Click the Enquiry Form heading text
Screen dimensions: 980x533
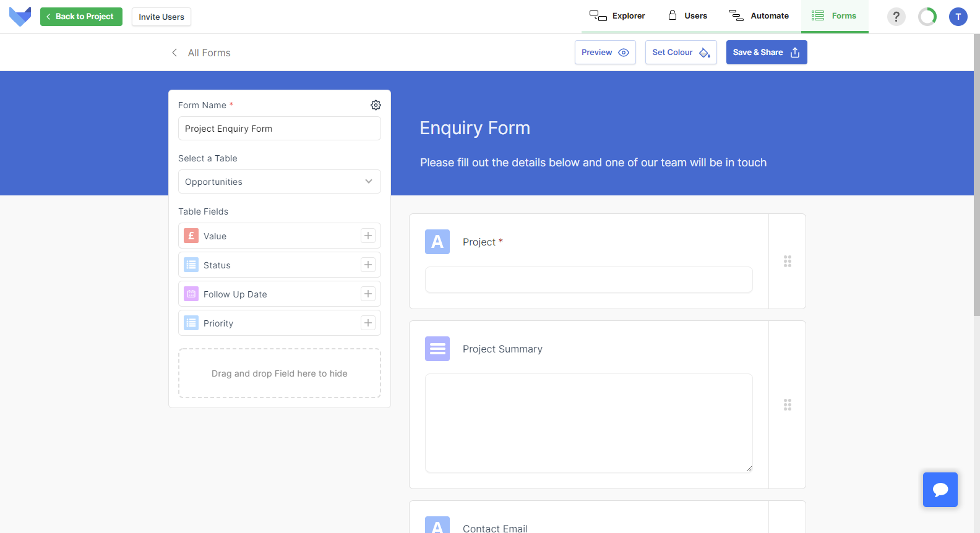(x=475, y=128)
